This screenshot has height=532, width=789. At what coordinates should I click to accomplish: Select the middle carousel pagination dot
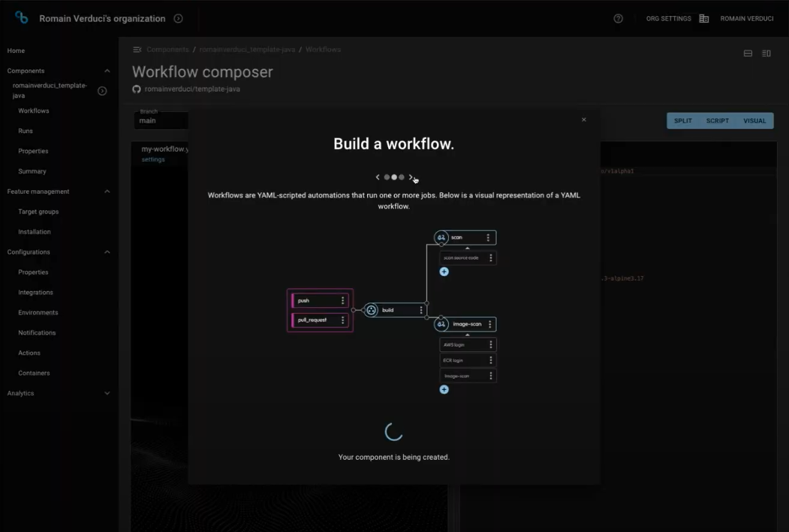pos(394,178)
